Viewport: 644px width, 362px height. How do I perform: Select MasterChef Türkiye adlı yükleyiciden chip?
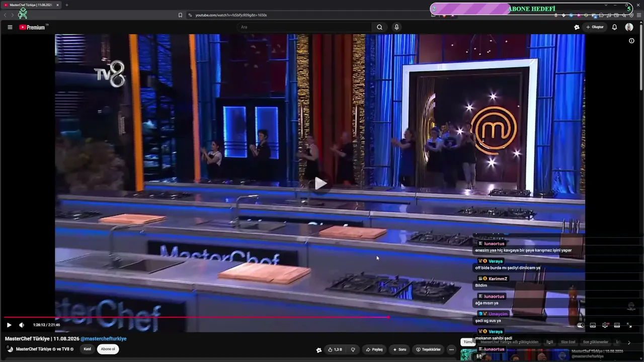(x=509, y=342)
